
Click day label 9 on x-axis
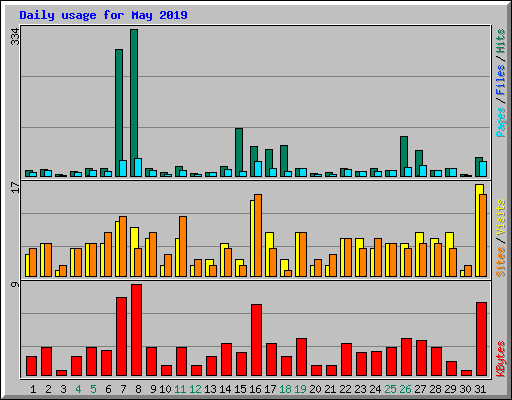point(153,389)
